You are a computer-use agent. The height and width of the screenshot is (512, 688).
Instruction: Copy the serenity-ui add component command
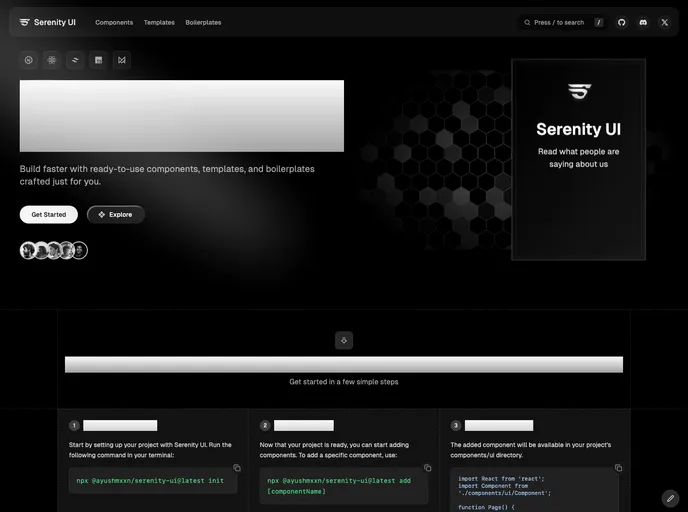pyautogui.click(x=427, y=468)
